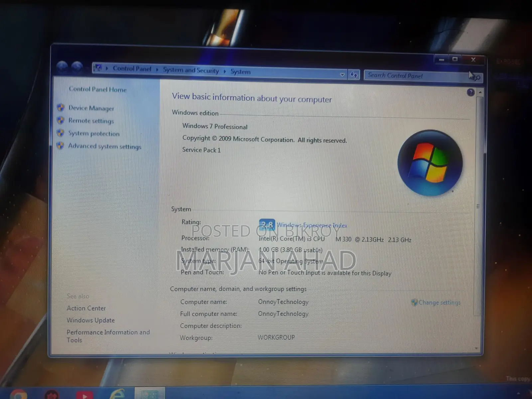Open Action Center under See also
The image size is (532, 399).
tap(86, 308)
